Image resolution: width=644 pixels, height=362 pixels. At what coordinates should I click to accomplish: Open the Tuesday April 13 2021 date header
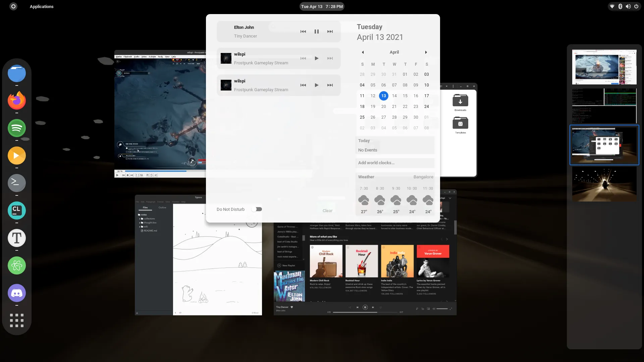coord(380,32)
